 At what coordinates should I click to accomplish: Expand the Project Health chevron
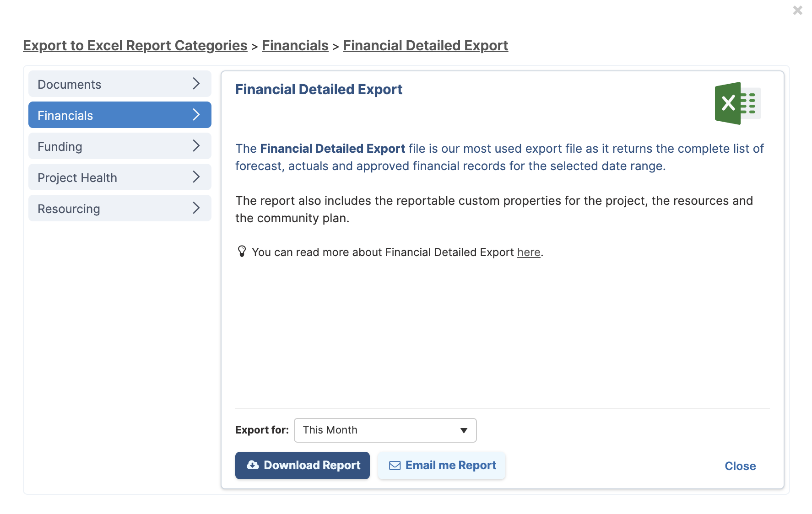coord(196,177)
